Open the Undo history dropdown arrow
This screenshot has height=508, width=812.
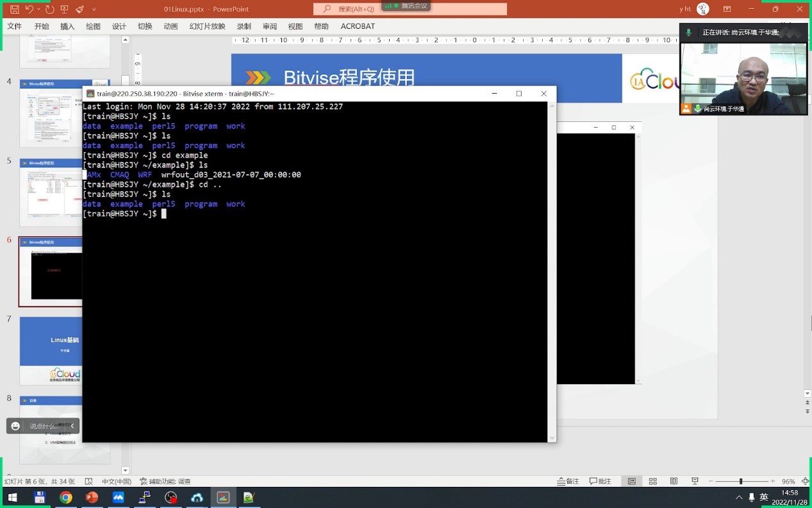[39, 10]
